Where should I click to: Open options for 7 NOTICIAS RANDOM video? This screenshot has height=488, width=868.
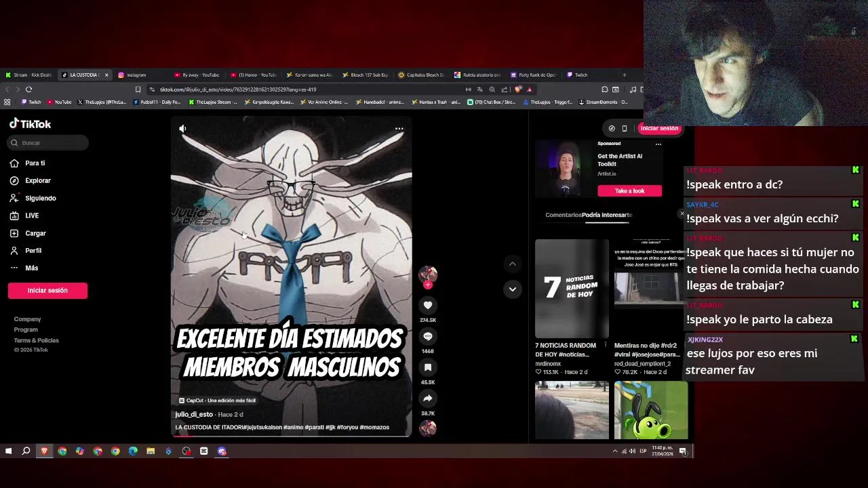click(606, 345)
